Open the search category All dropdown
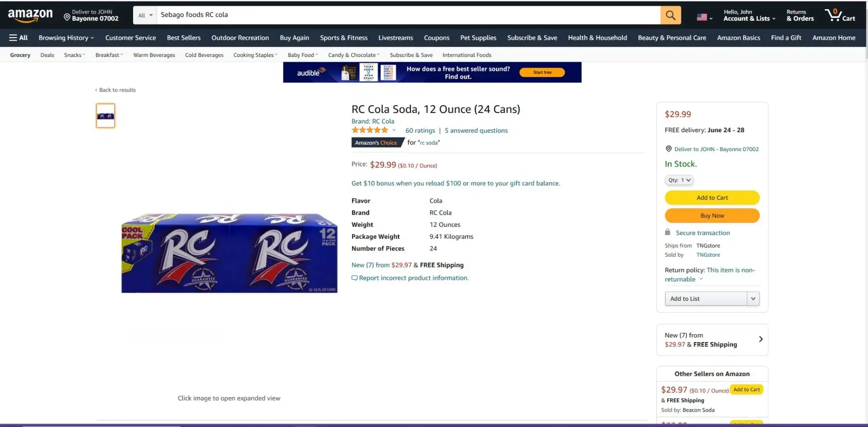The width and height of the screenshot is (868, 427). (145, 15)
